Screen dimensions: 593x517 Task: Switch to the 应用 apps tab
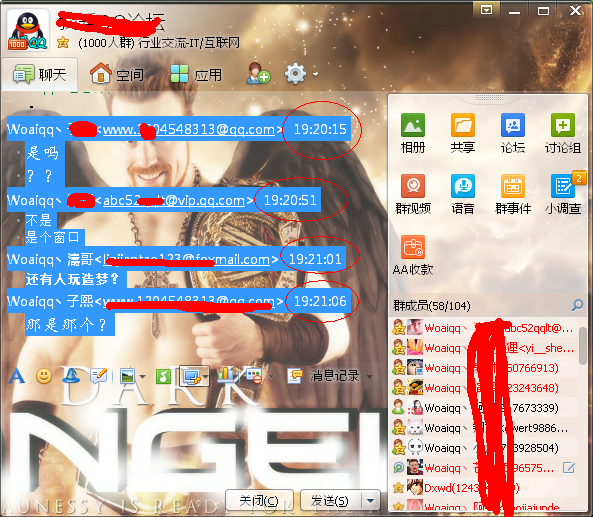[196, 74]
